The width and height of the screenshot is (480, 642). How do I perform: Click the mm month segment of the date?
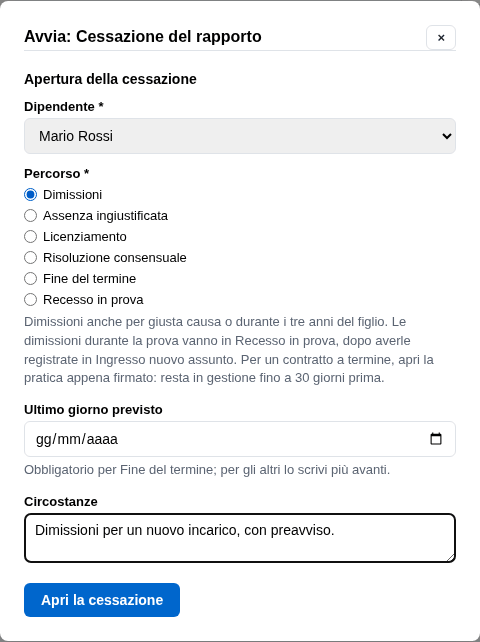pyautogui.click(x=69, y=439)
